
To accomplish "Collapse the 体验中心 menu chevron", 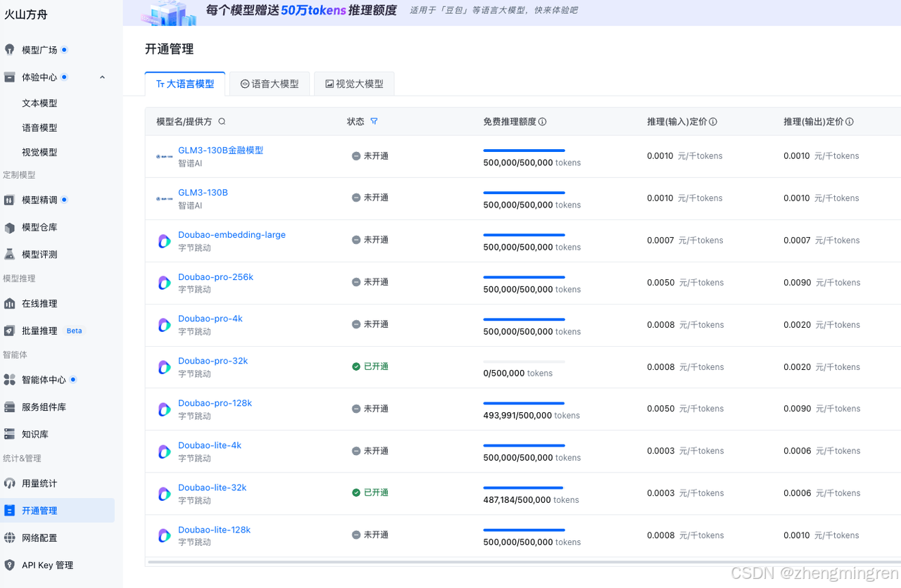I will tap(102, 77).
